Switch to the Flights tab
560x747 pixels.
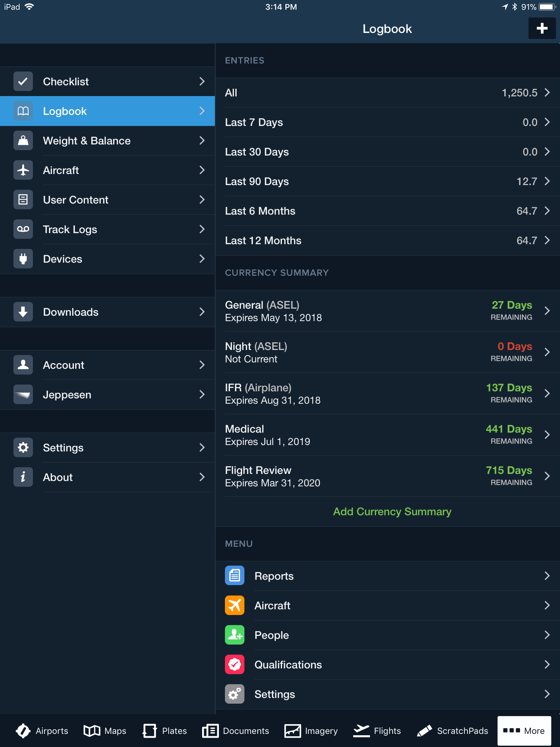click(377, 731)
